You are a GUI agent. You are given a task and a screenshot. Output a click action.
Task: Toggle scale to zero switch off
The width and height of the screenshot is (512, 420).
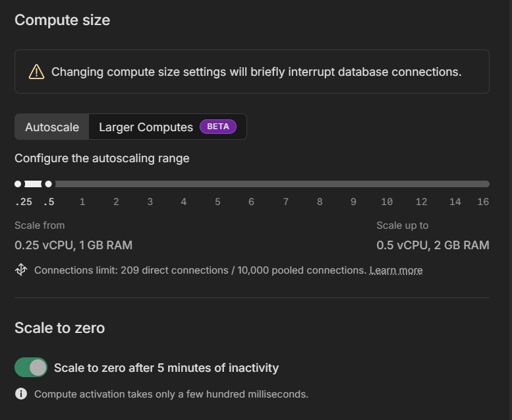point(31,367)
